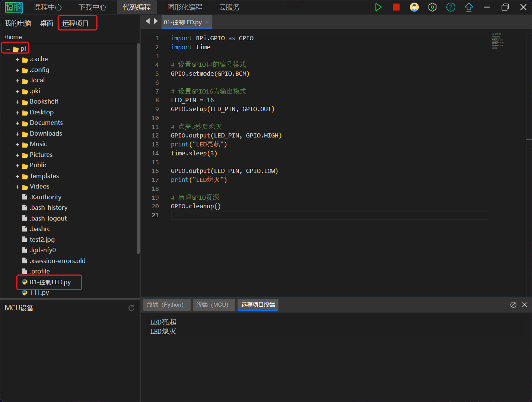Screen dimensions: 532x402
Task: Click the /home path label
Action: pos(13,37)
